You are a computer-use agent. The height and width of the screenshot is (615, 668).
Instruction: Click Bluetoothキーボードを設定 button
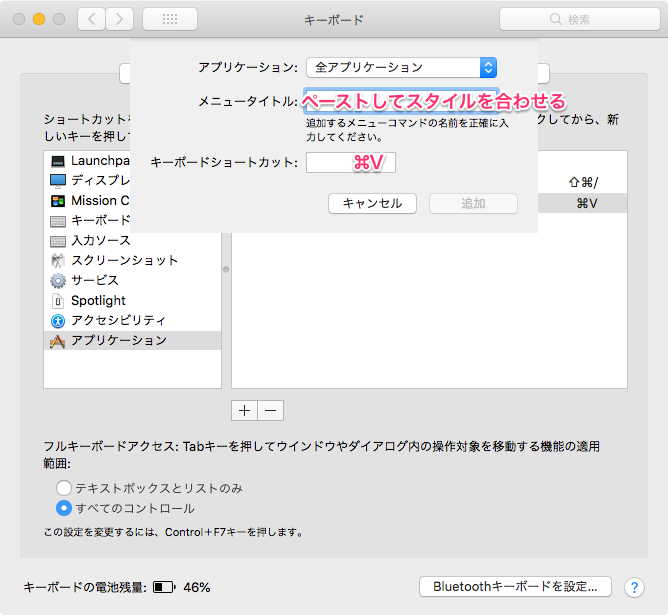click(515, 586)
